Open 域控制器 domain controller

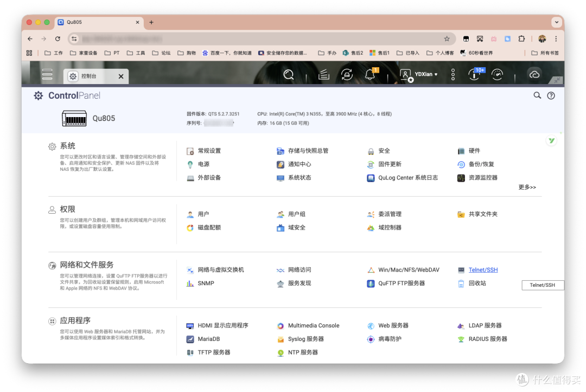384,228
